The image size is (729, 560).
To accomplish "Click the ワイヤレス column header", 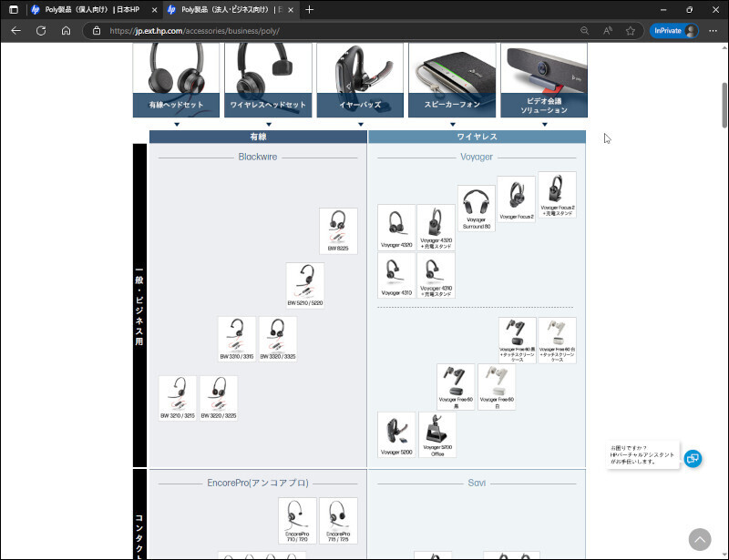I will pyautogui.click(x=477, y=137).
